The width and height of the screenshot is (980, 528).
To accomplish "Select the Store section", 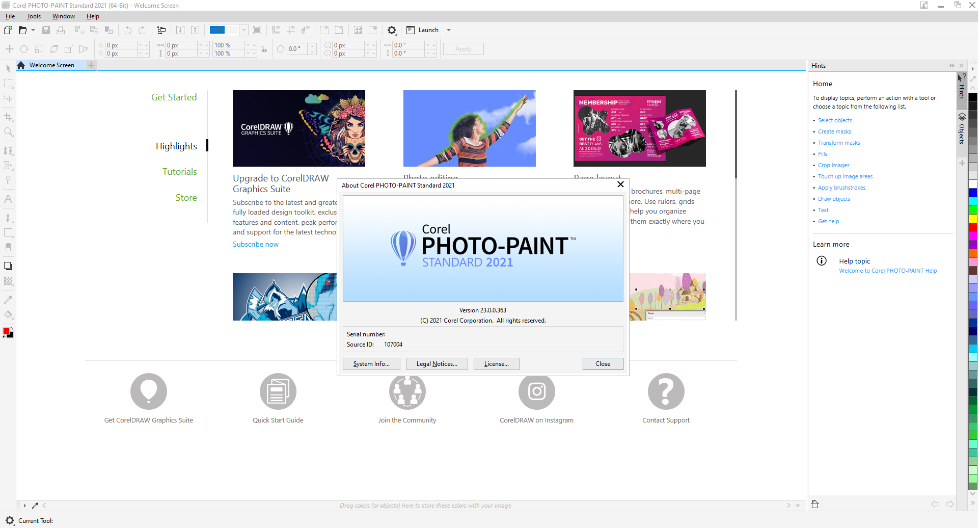I will (186, 198).
